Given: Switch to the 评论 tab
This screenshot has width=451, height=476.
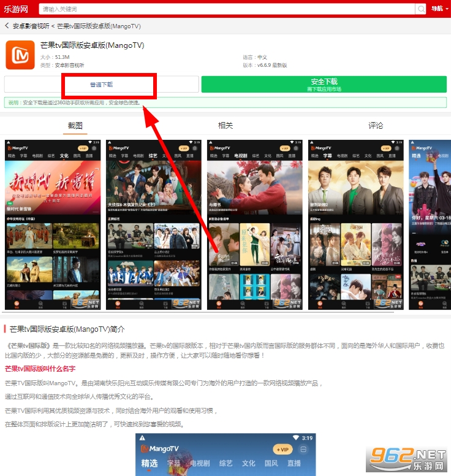Looking at the screenshot, I should 376,125.
